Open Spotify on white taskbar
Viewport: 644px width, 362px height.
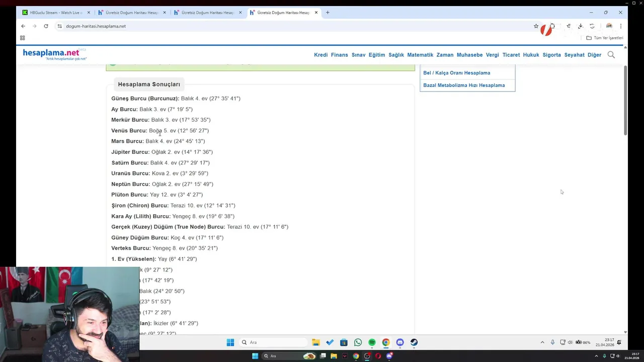tap(372, 342)
